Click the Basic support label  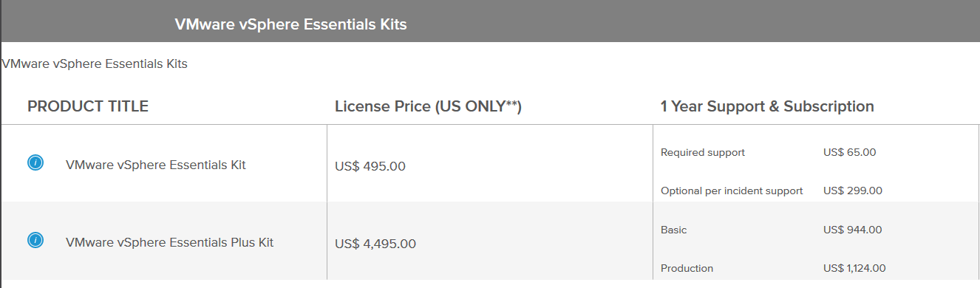pyautogui.click(x=673, y=230)
